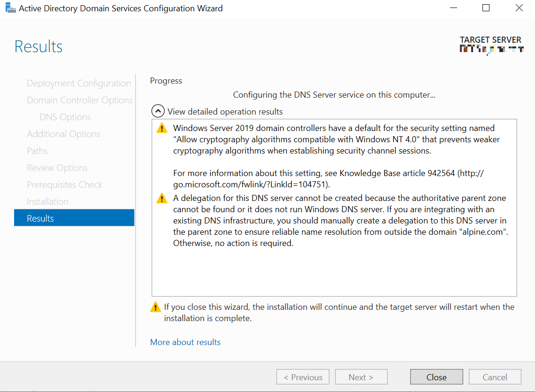This screenshot has width=535, height=392.
Task: Collapse View detailed operation results chevron
Action: [158, 111]
